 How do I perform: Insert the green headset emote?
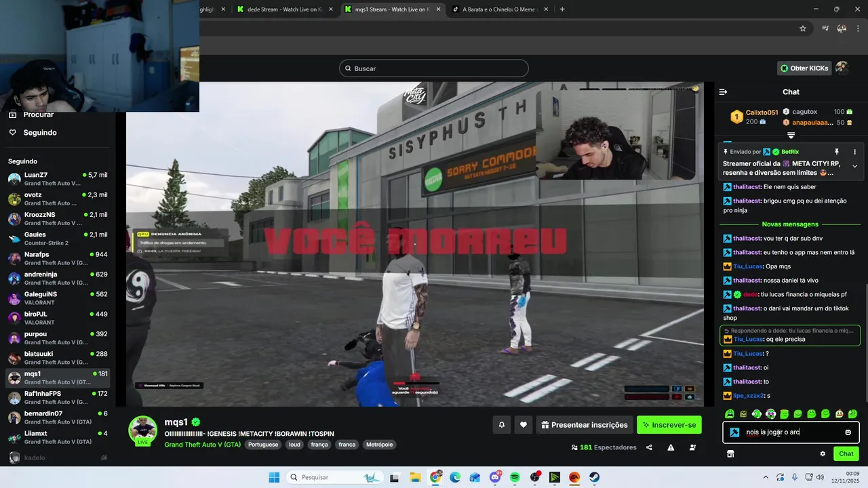757,413
